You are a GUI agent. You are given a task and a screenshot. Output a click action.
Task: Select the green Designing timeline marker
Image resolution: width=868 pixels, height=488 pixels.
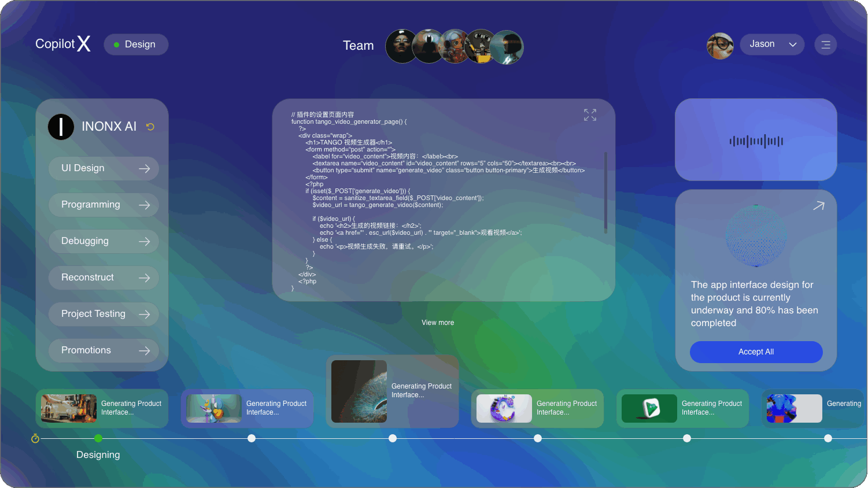point(98,438)
